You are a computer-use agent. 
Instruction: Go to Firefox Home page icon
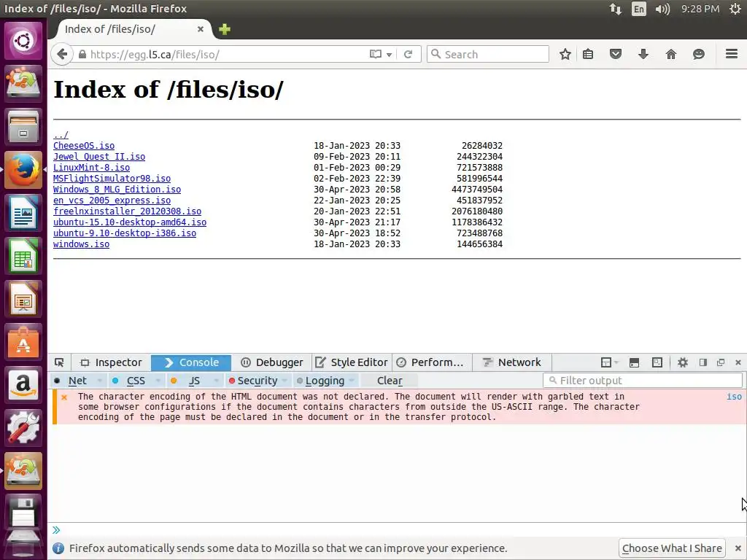point(671,54)
